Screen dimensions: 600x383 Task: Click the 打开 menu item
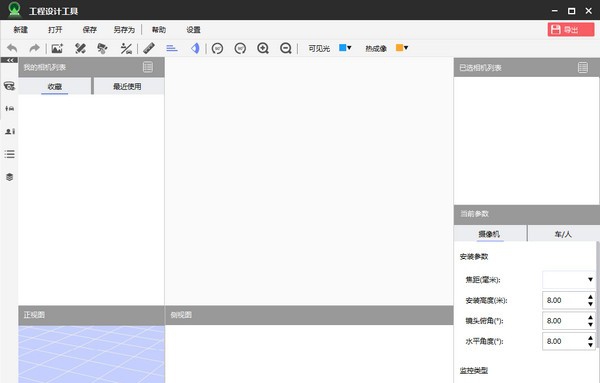[55, 29]
